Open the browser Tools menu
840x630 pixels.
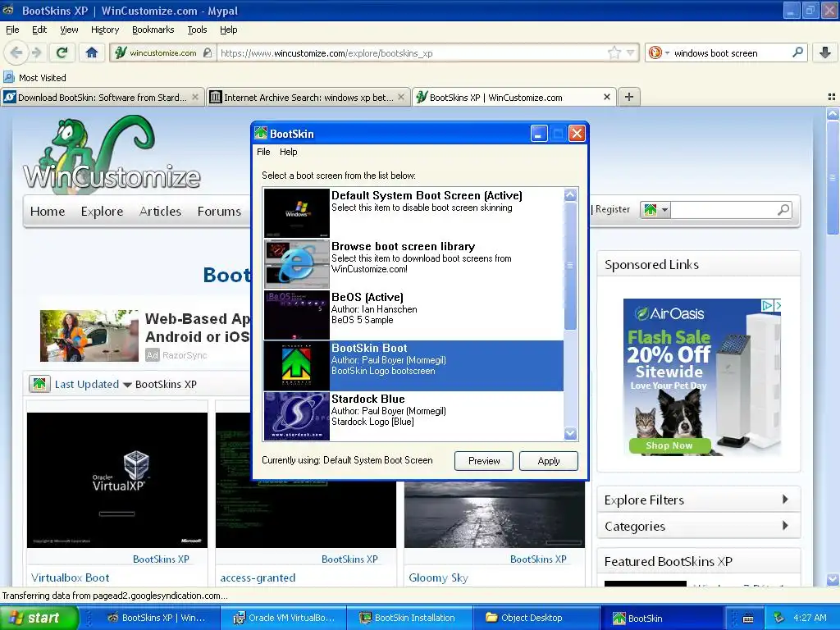(x=197, y=30)
